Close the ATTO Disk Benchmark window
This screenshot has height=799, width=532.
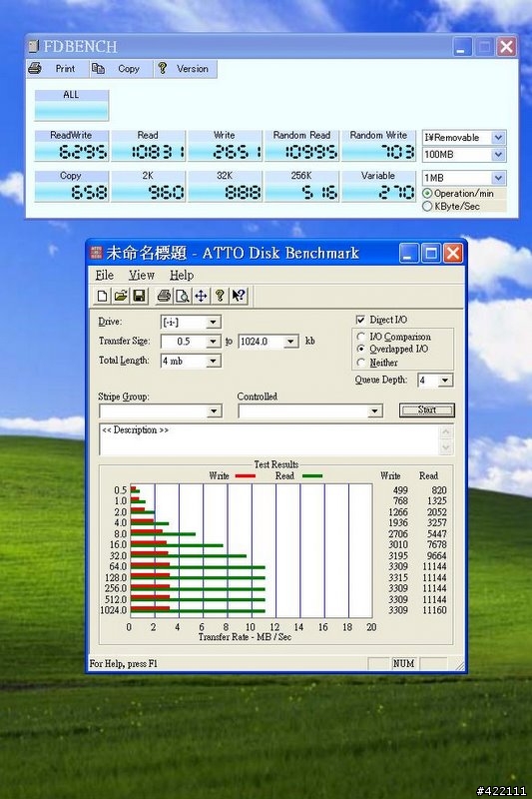(452, 253)
